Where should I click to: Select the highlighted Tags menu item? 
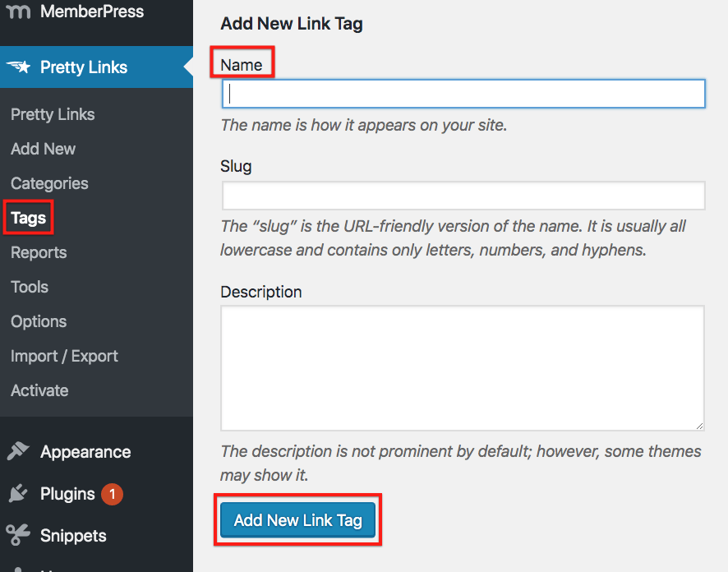(x=27, y=217)
